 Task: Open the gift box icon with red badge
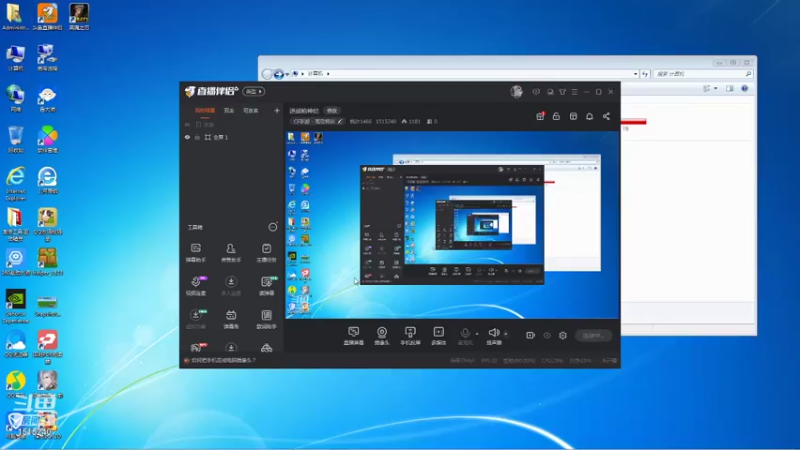[540, 116]
